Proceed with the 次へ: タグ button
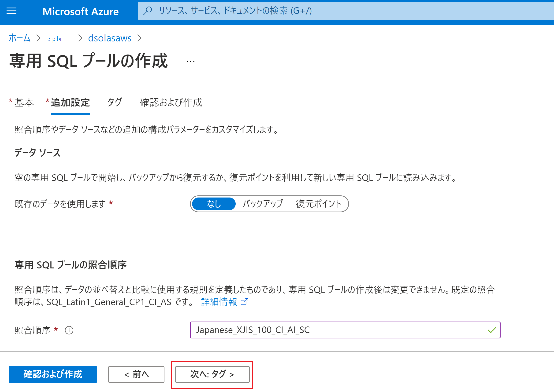 [x=212, y=374]
